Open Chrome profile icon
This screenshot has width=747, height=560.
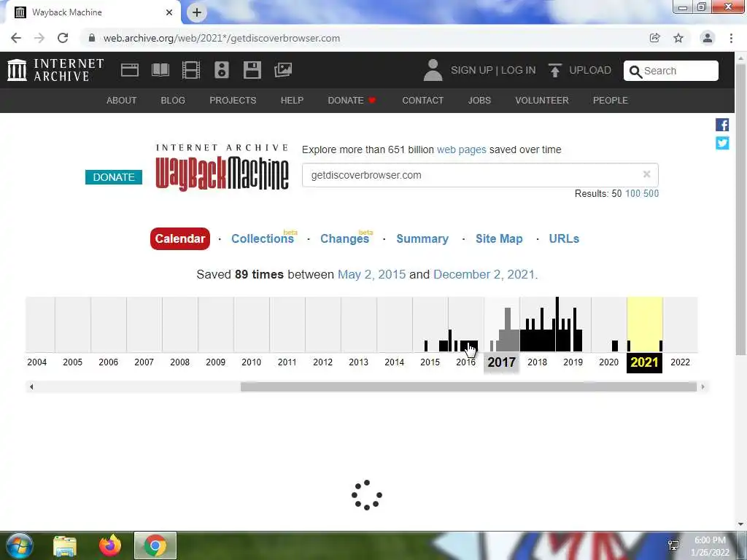coord(708,38)
